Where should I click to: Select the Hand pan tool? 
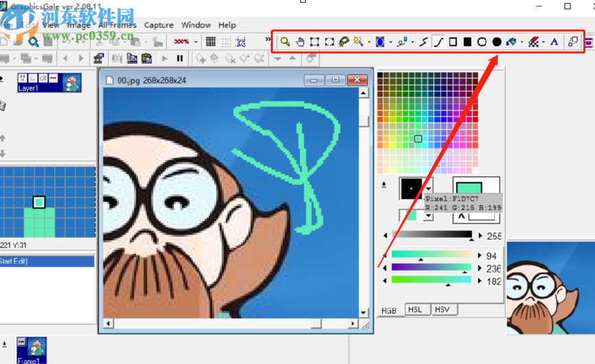[x=300, y=42]
